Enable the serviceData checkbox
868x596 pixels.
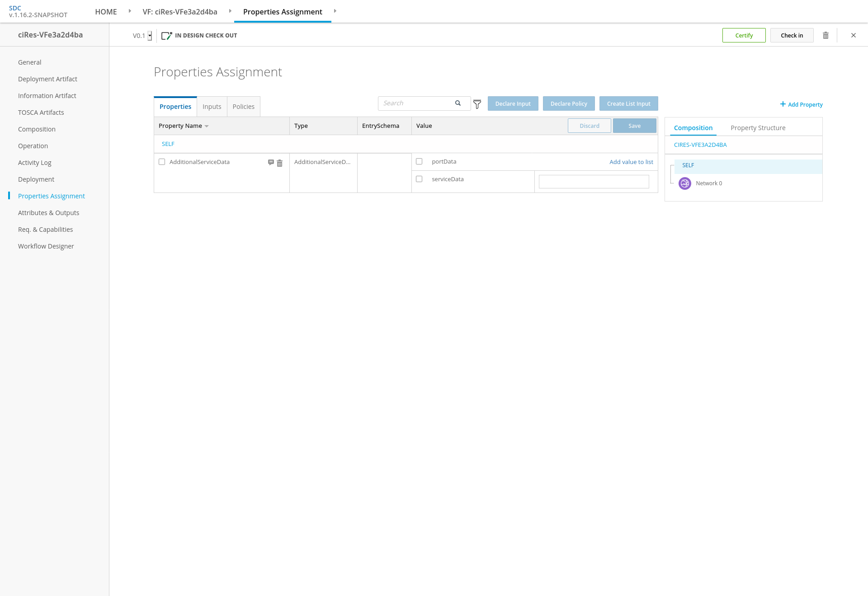419,179
